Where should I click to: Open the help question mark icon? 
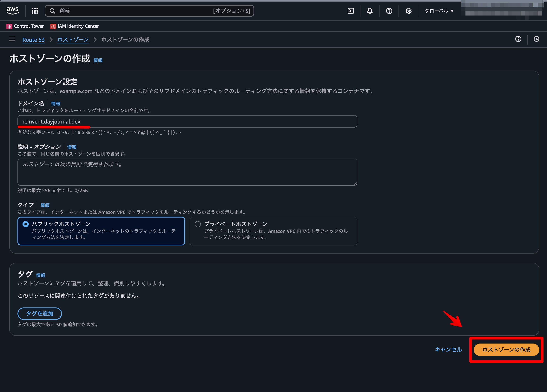pos(389,11)
